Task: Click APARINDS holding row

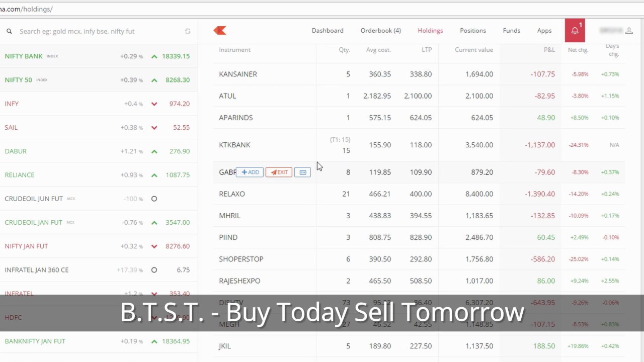Action: tap(419, 118)
